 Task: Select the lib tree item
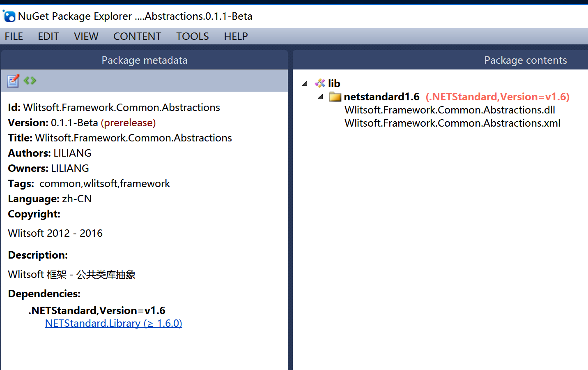(334, 83)
